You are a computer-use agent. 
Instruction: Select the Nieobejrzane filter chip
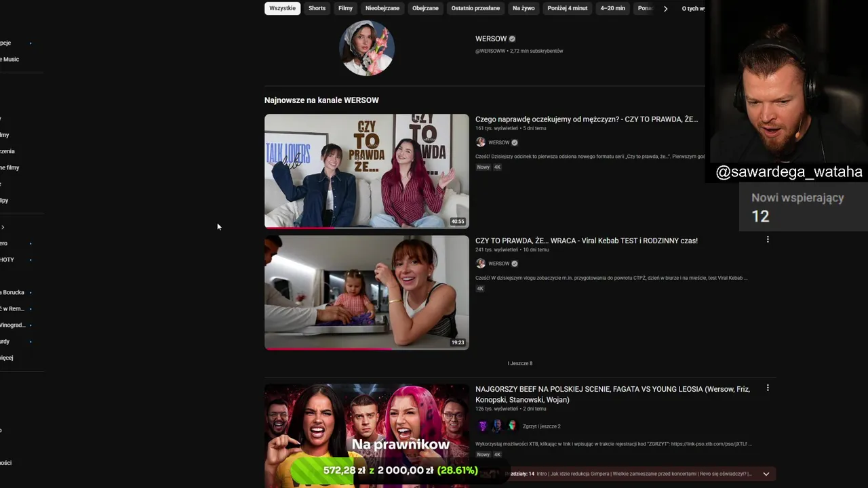click(382, 8)
